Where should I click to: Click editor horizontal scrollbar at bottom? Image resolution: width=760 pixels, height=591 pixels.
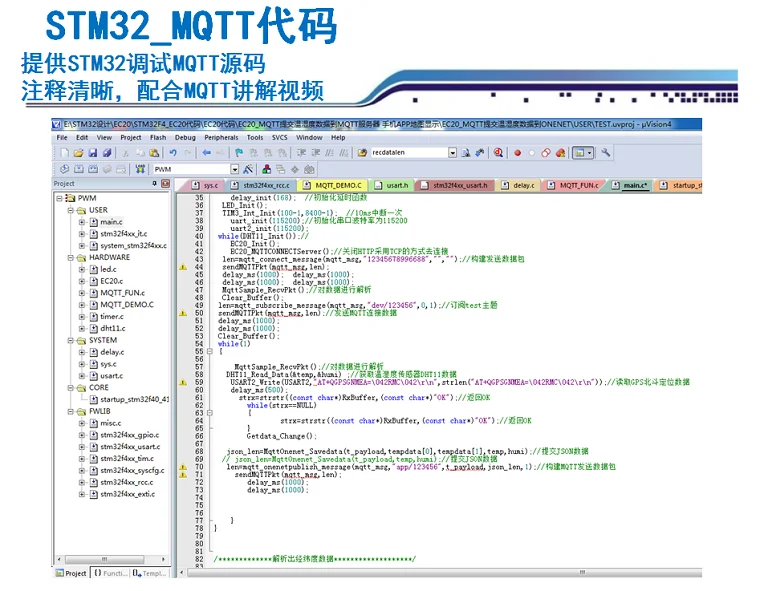(x=443, y=573)
